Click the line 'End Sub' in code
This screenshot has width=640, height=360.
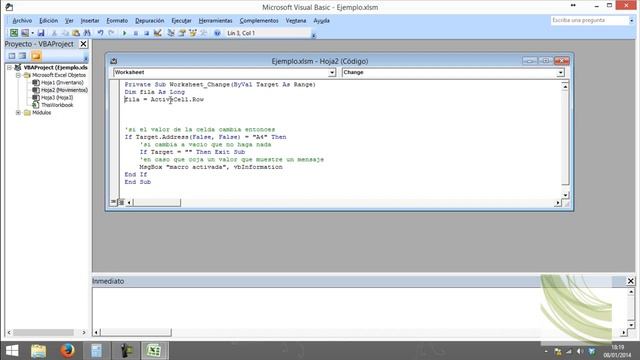(x=138, y=182)
